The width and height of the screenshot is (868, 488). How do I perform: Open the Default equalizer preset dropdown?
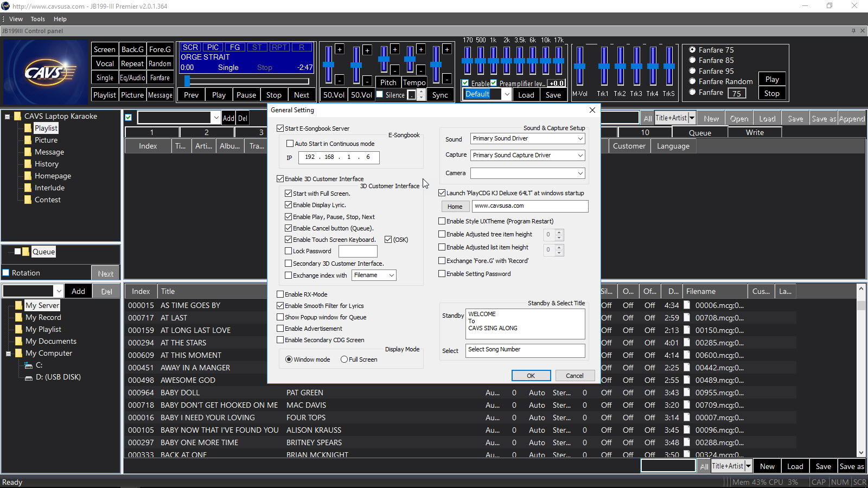tap(507, 94)
